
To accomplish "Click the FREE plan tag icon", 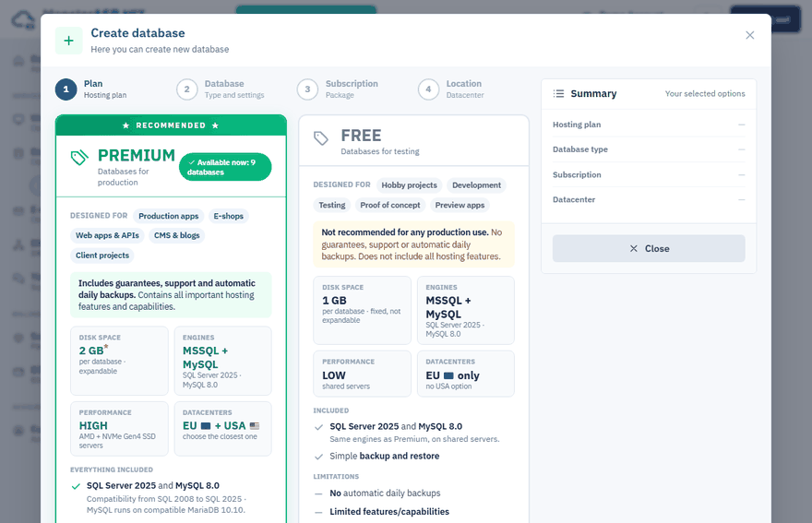I will [321, 138].
